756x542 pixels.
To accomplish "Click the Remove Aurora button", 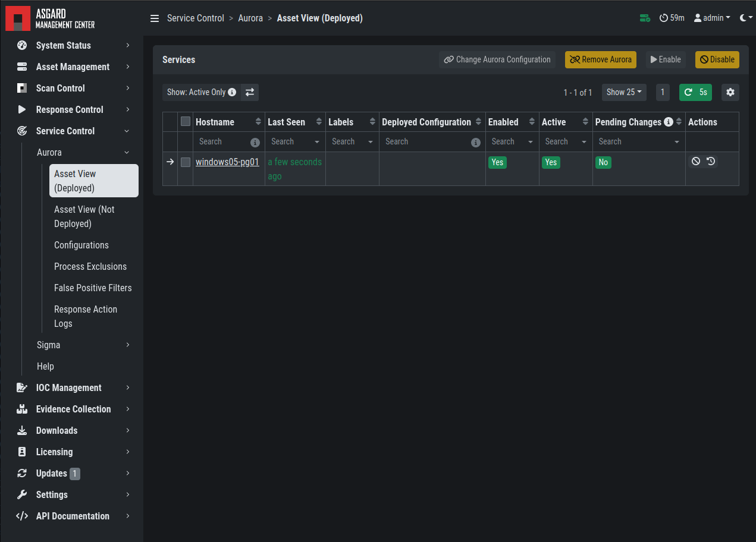I will pos(601,59).
